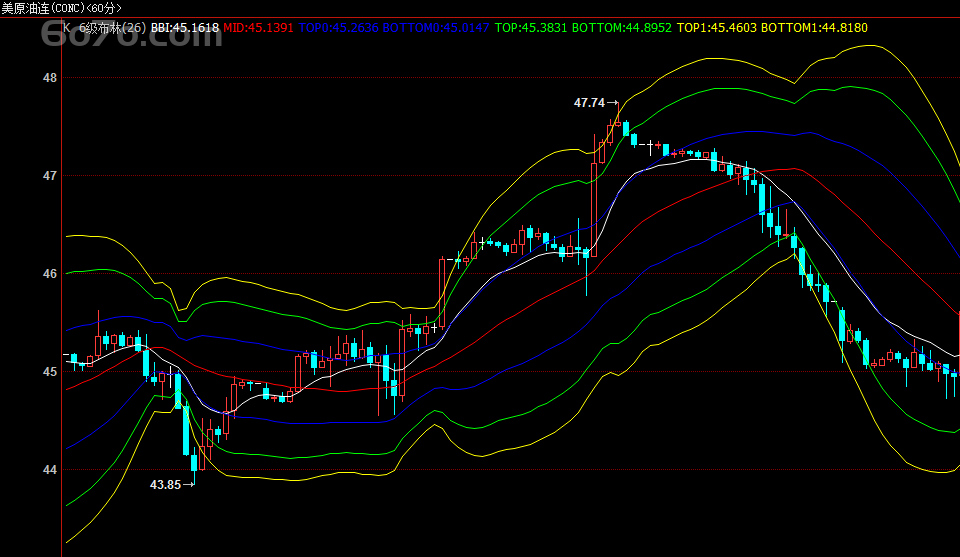Click the yellow BOTTOM1:44.8180 label
Viewport: 960px width, 557px height.
pos(814,28)
